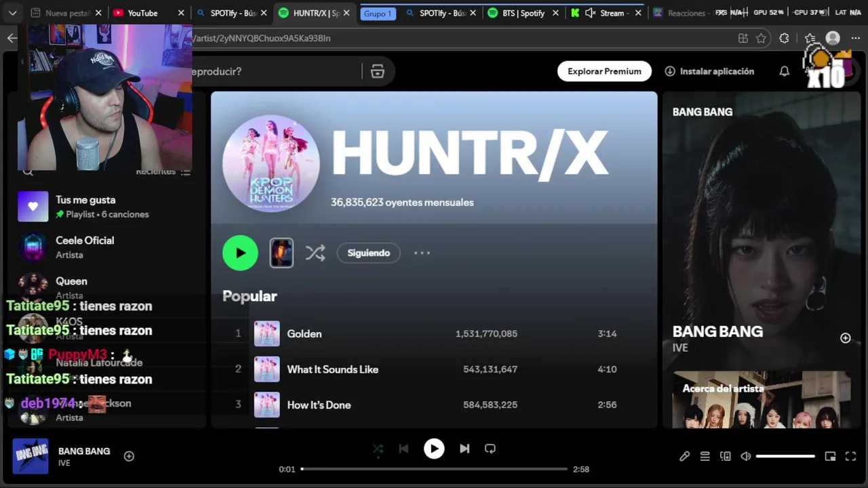Image resolution: width=868 pixels, height=488 pixels.
Task: Unmute the Stream tab via its speaker icon
Action: [590, 13]
